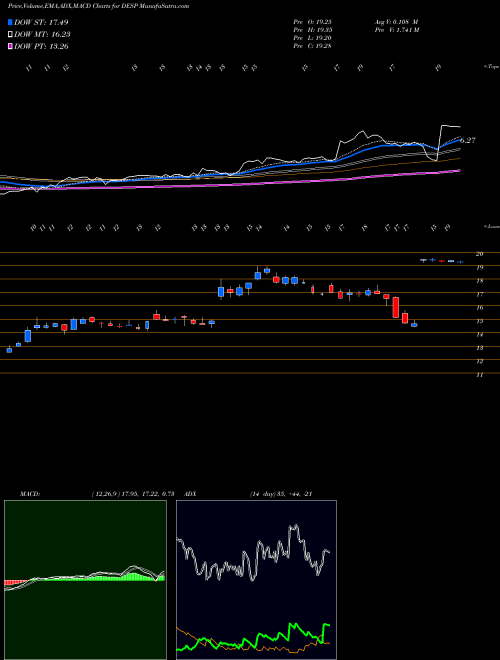Click the 'Pre L: 19.20' low value
Image resolution: width=500 pixels, height=660 pixels.
(x=312, y=38)
